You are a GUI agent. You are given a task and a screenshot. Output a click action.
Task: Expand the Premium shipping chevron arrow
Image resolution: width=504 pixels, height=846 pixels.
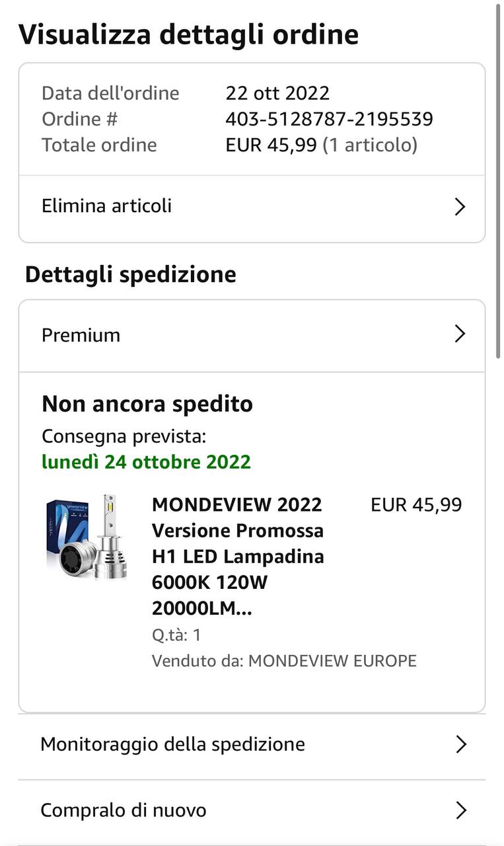click(460, 334)
